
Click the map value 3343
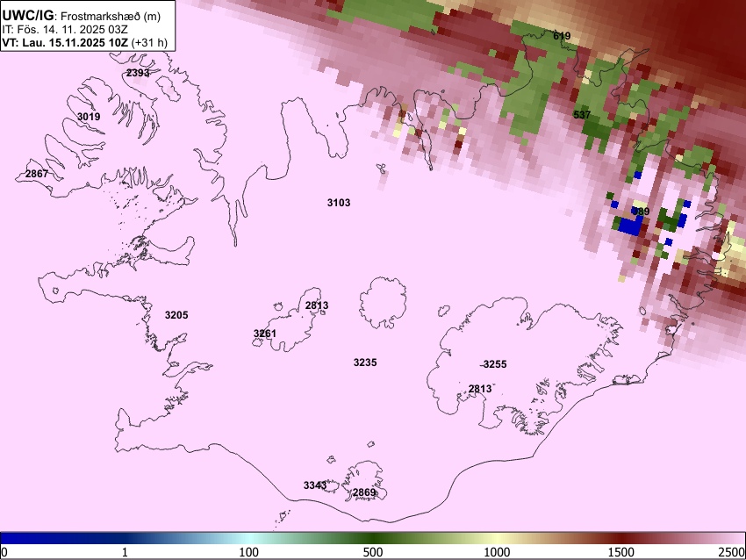pyautogui.click(x=315, y=485)
